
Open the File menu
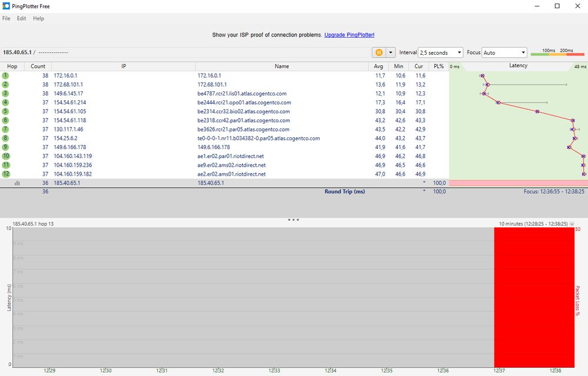(x=6, y=18)
